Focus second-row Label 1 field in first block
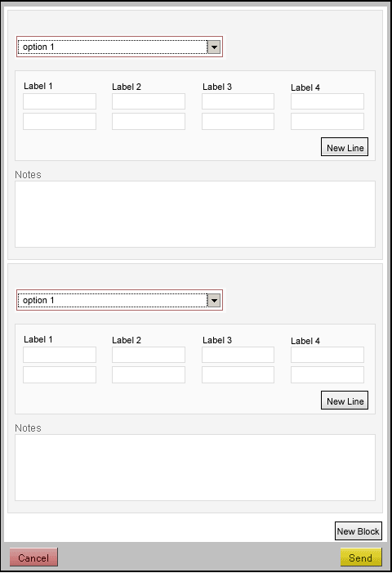Viewport: 392px width, 573px height. click(x=60, y=122)
